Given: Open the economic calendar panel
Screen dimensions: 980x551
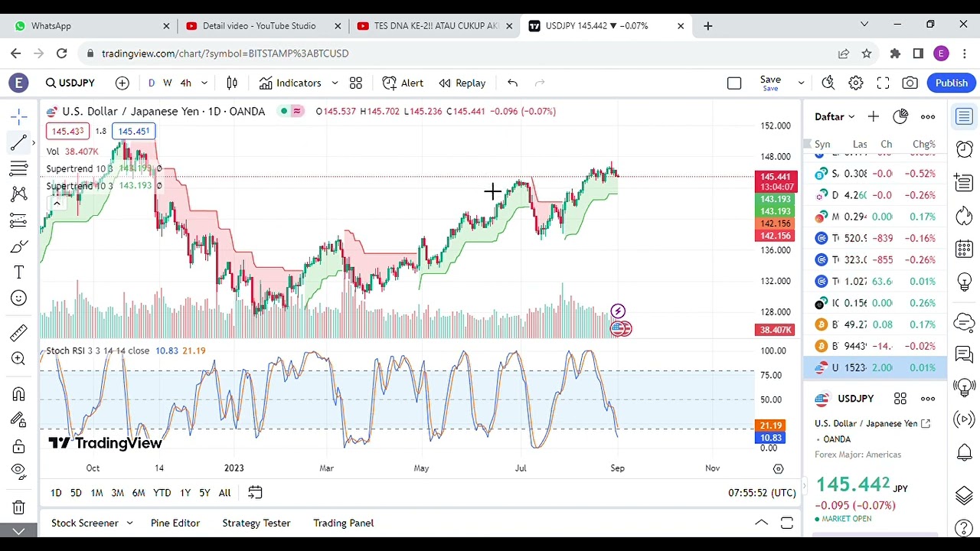Looking at the screenshot, I should pyautogui.click(x=964, y=249).
